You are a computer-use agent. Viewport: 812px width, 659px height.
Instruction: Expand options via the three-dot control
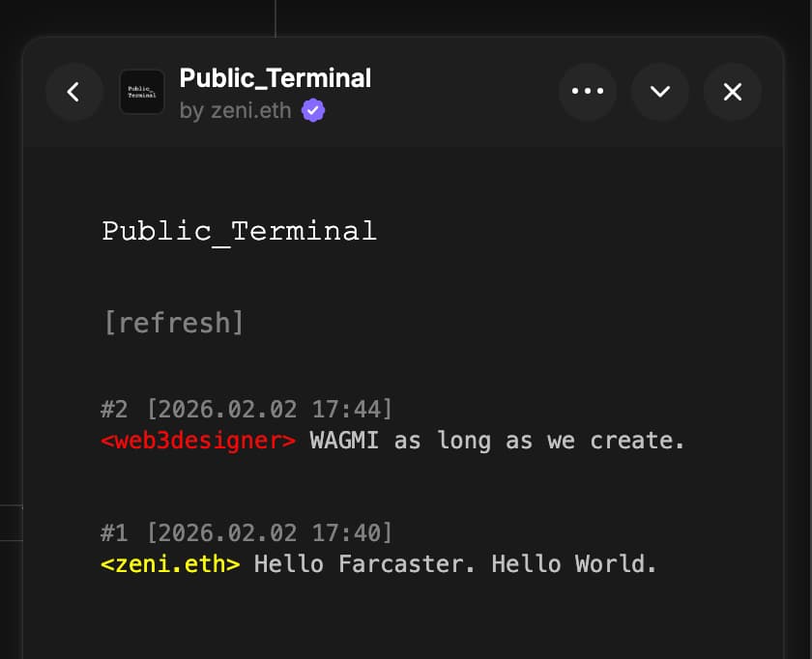click(x=588, y=92)
